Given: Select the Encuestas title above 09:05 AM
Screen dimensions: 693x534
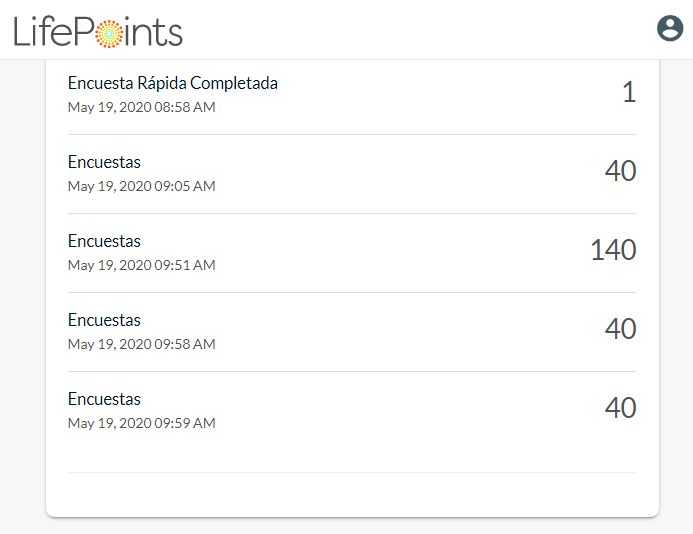Looking at the screenshot, I should click(x=104, y=162).
